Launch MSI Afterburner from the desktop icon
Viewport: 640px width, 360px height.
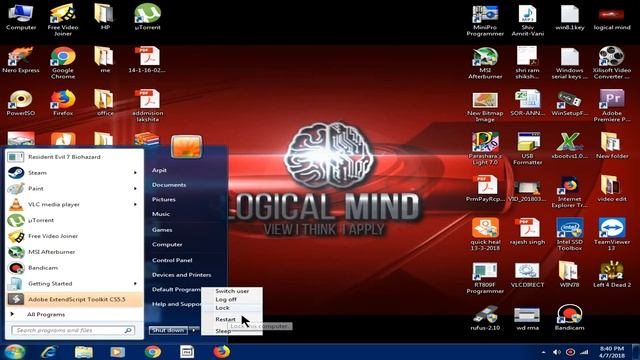pyautogui.click(x=485, y=63)
